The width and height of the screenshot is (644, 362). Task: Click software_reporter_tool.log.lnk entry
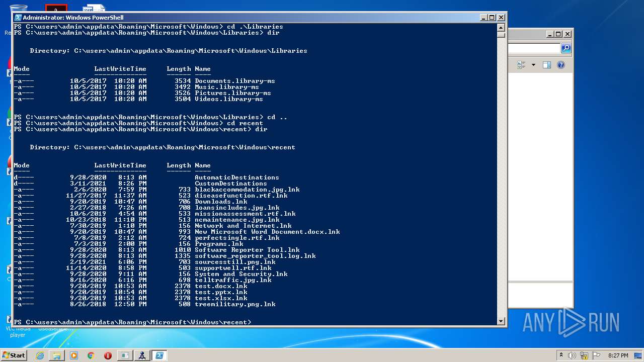click(x=255, y=256)
